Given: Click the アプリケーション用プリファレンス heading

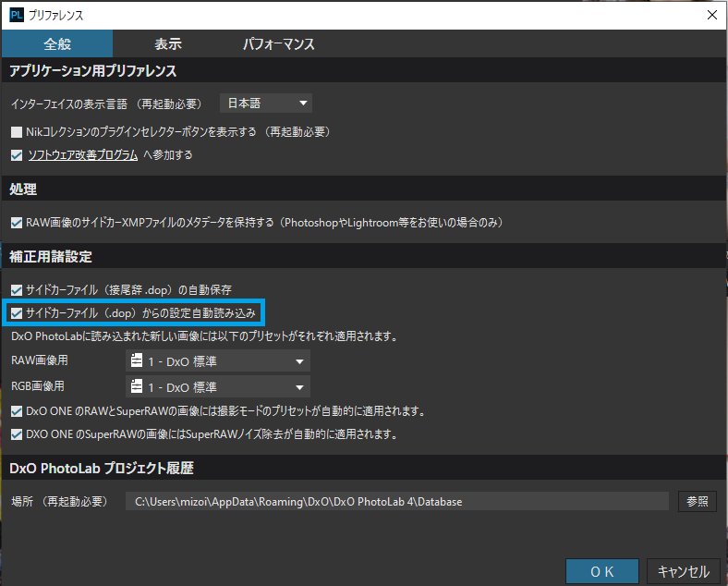Looking at the screenshot, I should pos(93,70).
